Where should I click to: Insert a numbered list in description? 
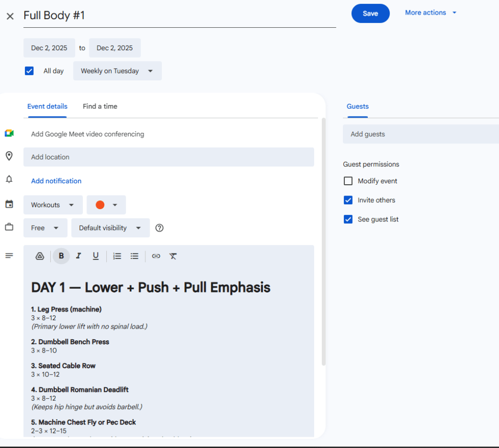click(117, 256)
